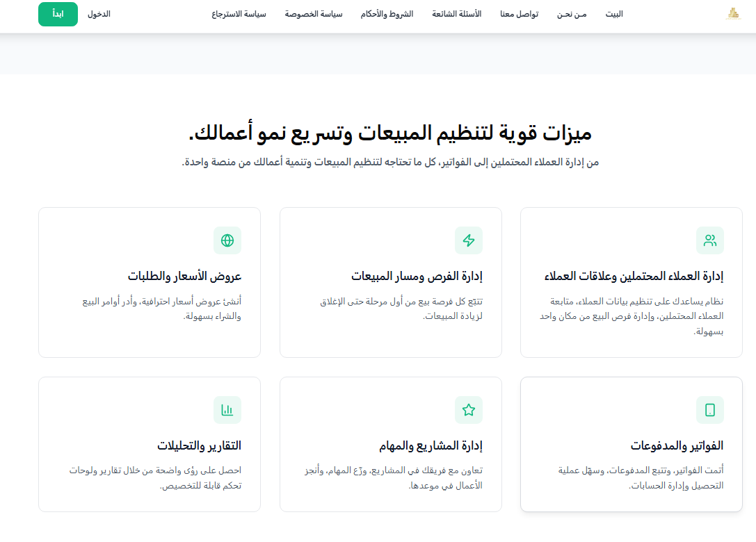Select heading الفواتير والمدفوعات

(x=677, y=445)
